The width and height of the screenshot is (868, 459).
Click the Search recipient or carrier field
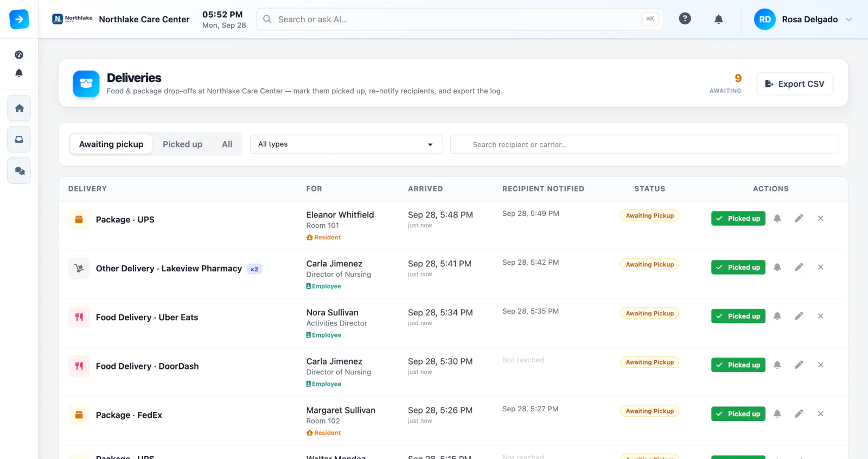pyautogui.click(x=644, y=144)
